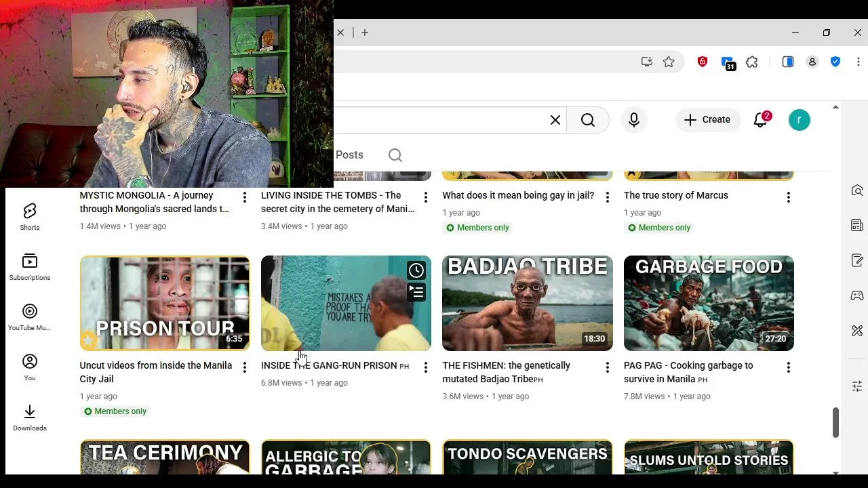The image size is (868, 488).
Task: Play the GARBAGE FOOD thumbnail
Action: [709, 303]
